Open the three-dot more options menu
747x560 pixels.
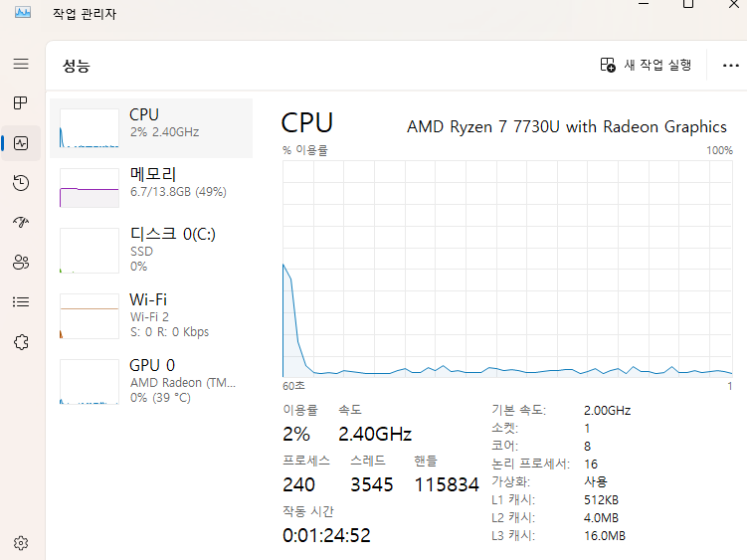(x=729, y=66)
